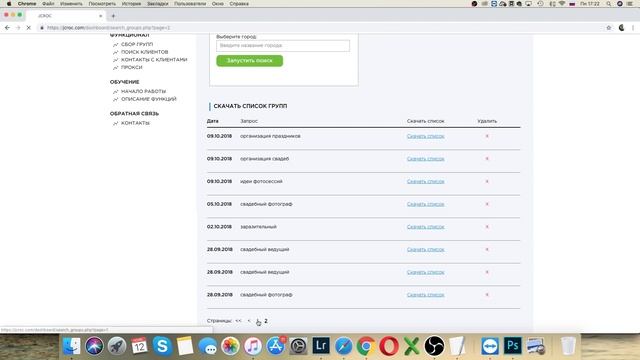The image size is (640, 360).
Task: Open Spotlight search in menu bar
Action: point(609,4)
